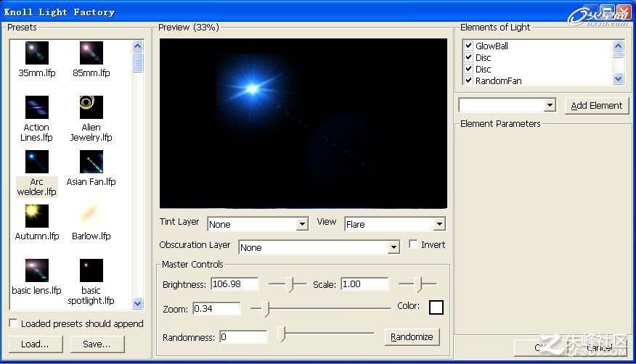Image resolution: width=636 pixels, height=364 pixels.
Task: Toggle the first Disc element checkbox
Action: pyautogui.click(x=468, y=57)
